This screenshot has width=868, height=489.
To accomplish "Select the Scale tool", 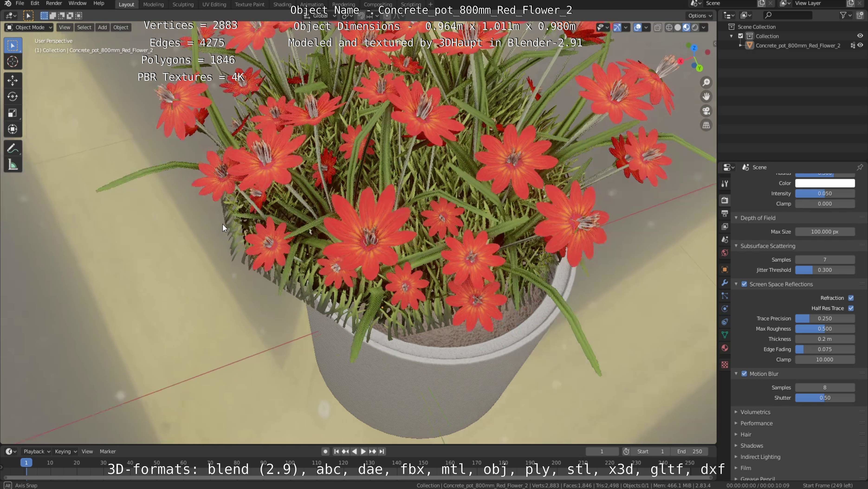I will [13, 113].
